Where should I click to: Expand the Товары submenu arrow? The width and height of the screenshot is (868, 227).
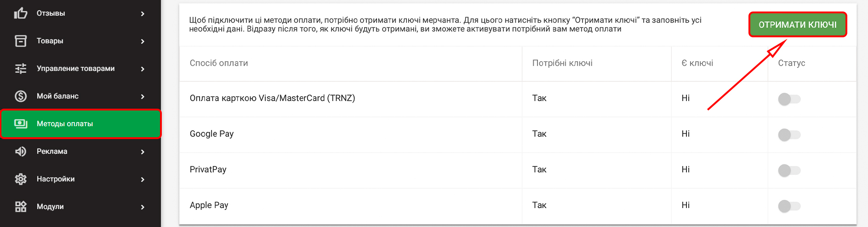click(143, 41)
